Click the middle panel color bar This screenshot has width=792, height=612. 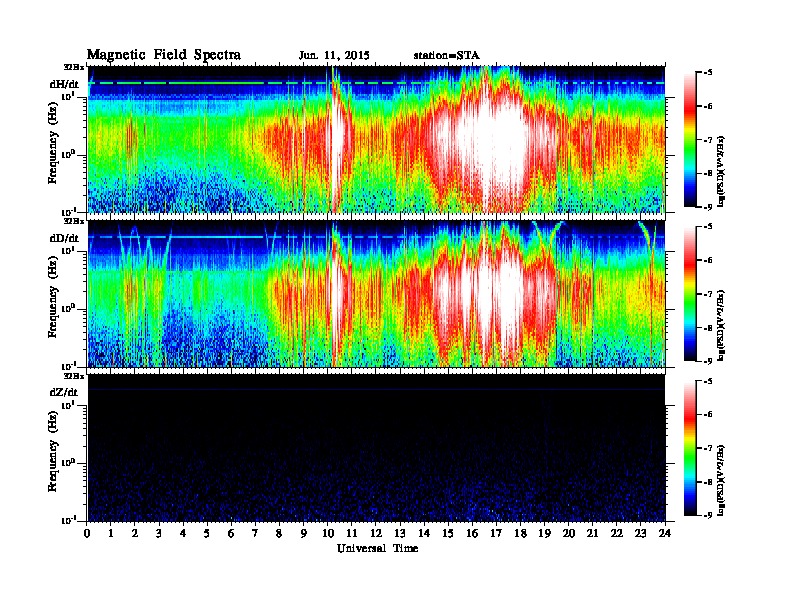click(690, 293)
